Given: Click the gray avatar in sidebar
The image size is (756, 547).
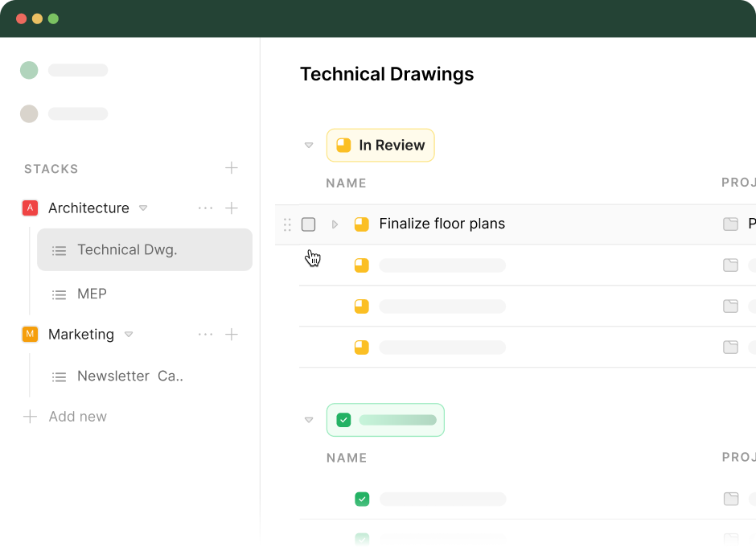Looking at the screenshot, I should tap(29, 114).
